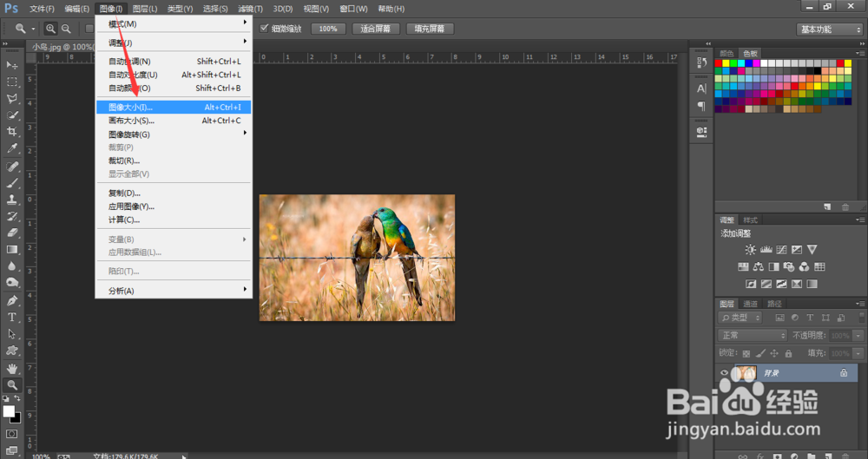Image resolution: width=868 pixels, height=459 pixels.
Task: Select the Gradient tool
Action: tap(11, 250)
